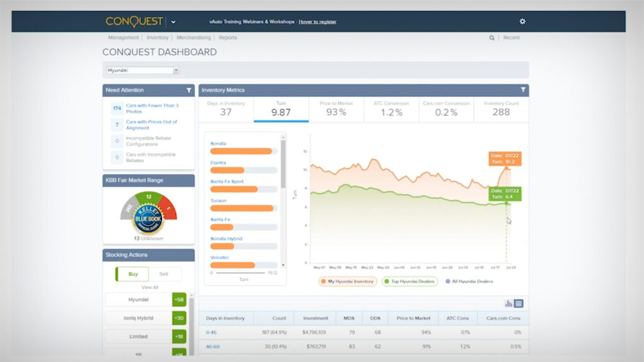
Task: Click the $4,796,109 investment cell
Action: [x=314, y=332]
